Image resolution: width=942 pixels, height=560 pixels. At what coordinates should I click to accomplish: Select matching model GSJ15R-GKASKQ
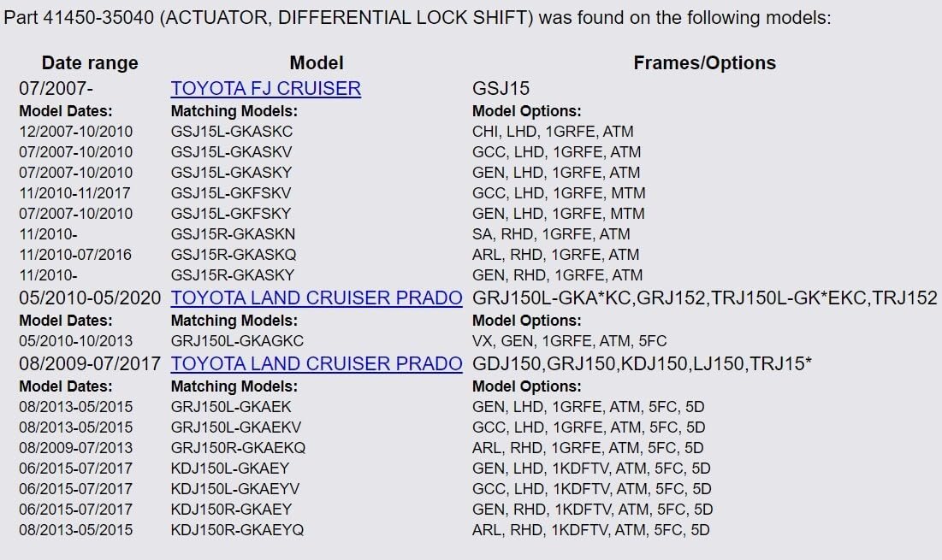233,255
